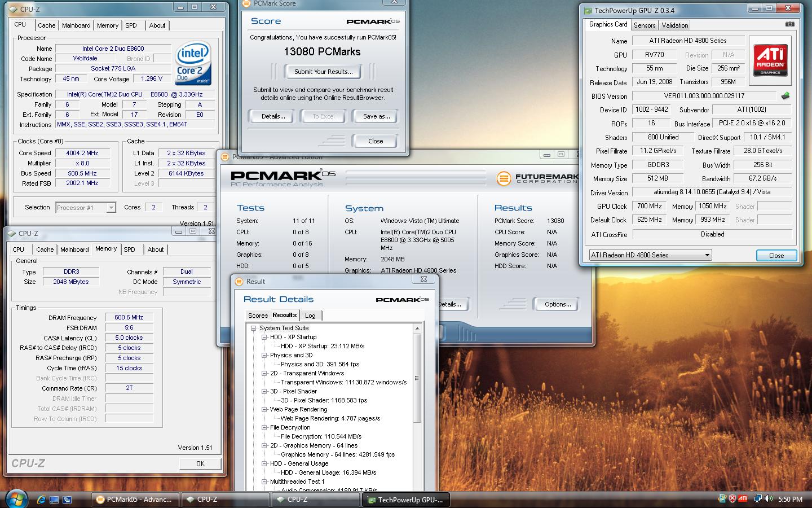Collapse the File Decryption node
This screenshot has height=508, width=812.
pos(264,427)
